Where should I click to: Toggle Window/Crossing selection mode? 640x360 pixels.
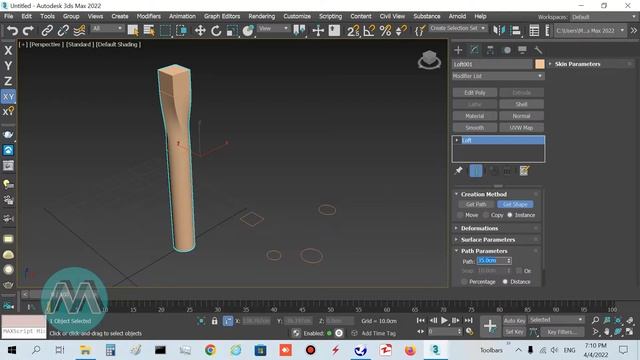coord(181,31)
